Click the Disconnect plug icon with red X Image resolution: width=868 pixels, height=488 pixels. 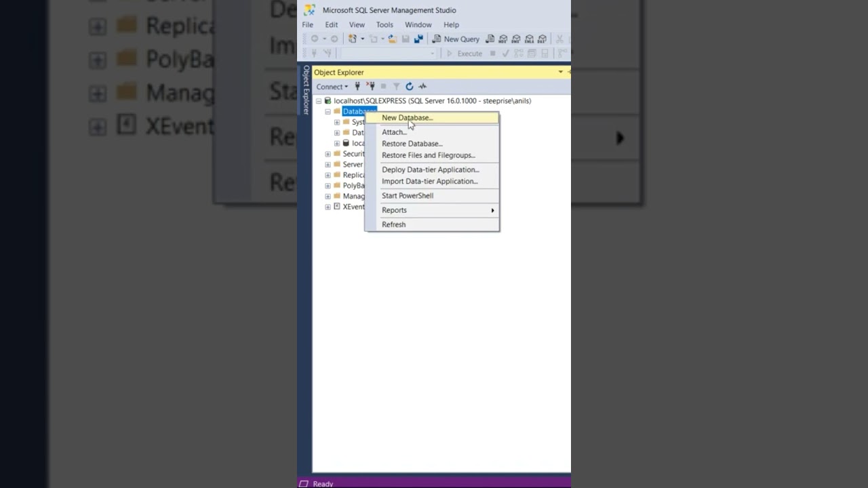pyautogui.click(x=371, y=86)
